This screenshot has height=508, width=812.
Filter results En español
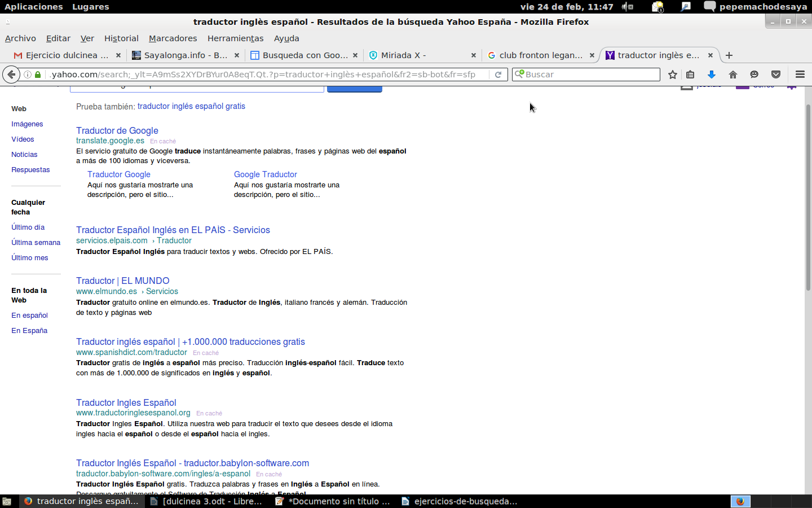pyautogui.click(x=29, y=316)
